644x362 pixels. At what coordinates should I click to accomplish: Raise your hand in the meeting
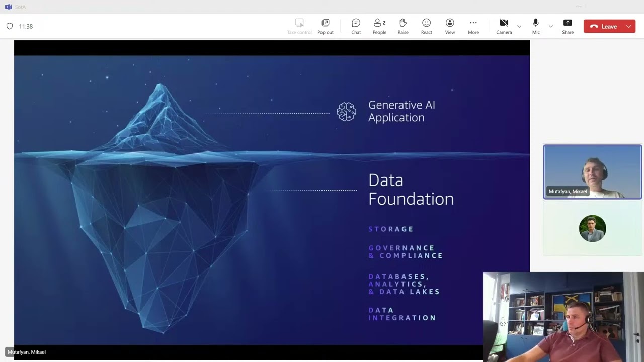[403, 26]
